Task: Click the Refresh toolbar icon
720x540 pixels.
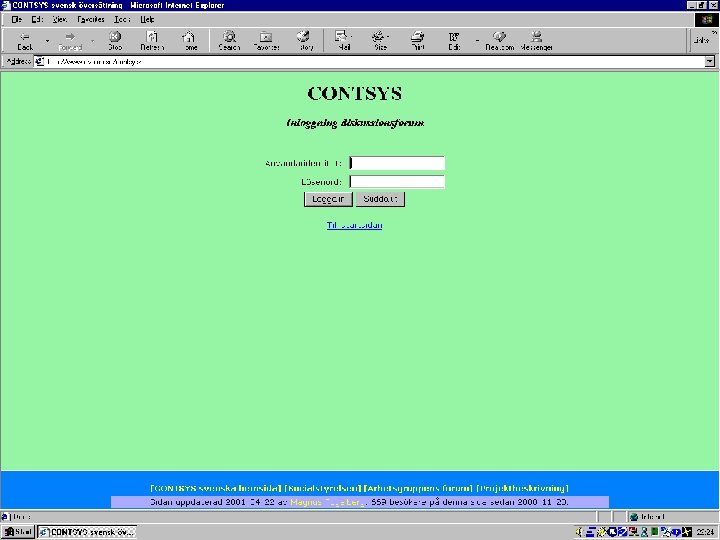Action: (x=152, y=36)
